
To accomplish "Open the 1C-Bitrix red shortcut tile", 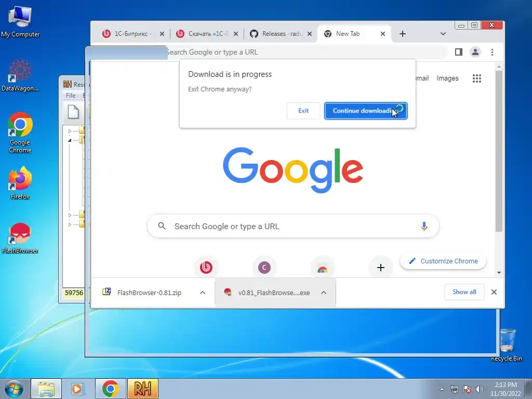I will click(206, 268).
